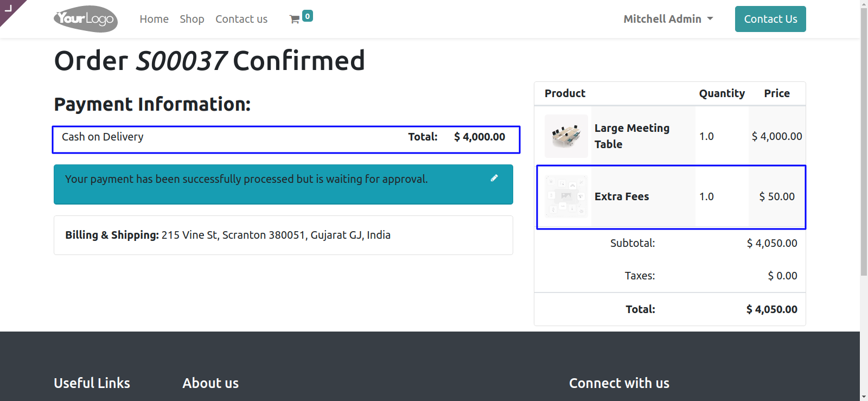Click the YourLogo site logo
Image resolution: width=868 pixels, height=401 pixels.
tap(86, 19)
